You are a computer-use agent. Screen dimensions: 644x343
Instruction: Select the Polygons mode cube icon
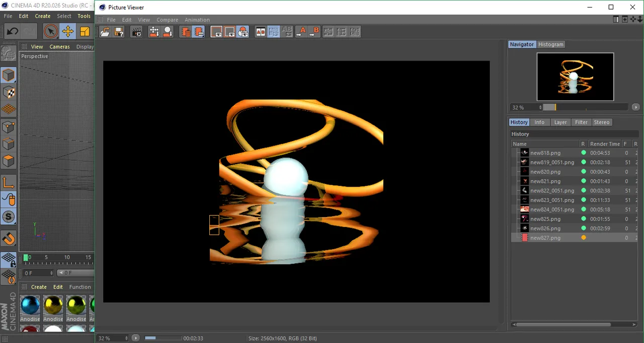point(9,161)
